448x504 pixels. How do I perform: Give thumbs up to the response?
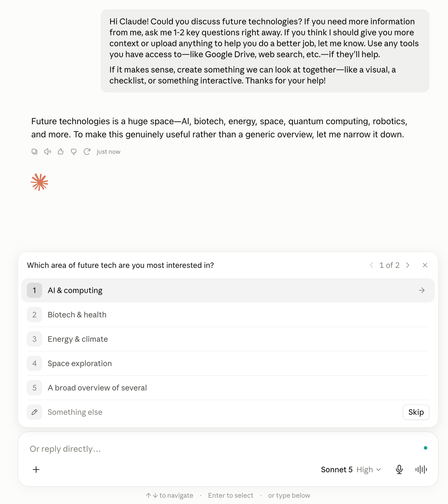(61, 152)
